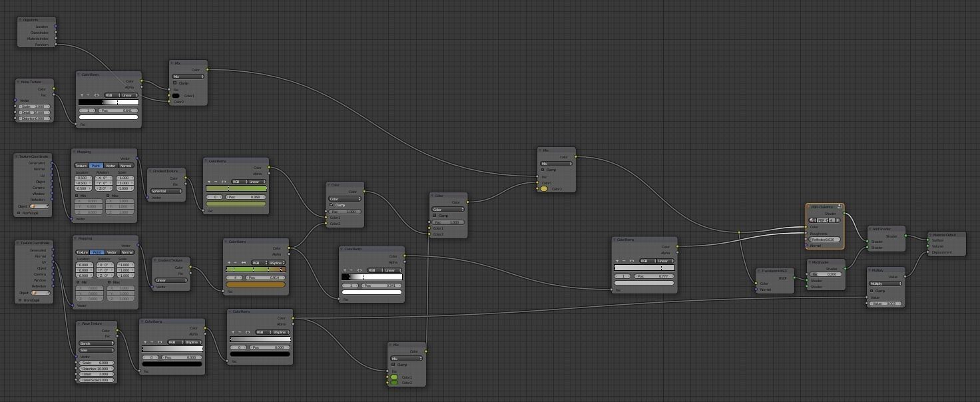Image resolution: width=980 pixels, height=402 pixels.
Task: Open RGB color mode dropdown in ColorRamp Pos 0.777
Action: click(648, 261)
